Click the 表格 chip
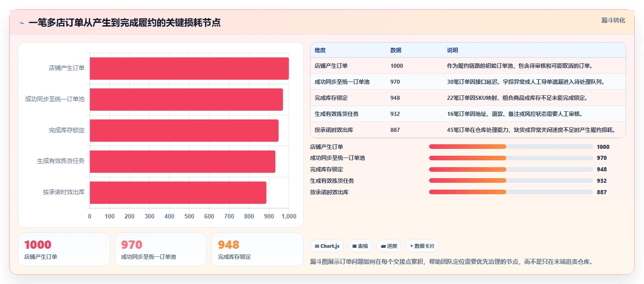 pyautogui.click(x=360, y=246)
